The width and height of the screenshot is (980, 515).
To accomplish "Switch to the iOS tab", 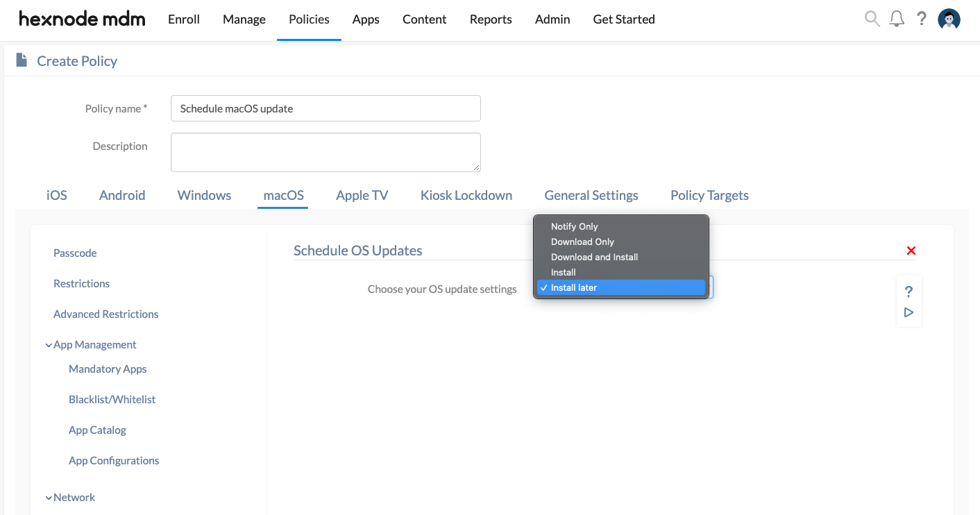I will (x=57, y=195).
